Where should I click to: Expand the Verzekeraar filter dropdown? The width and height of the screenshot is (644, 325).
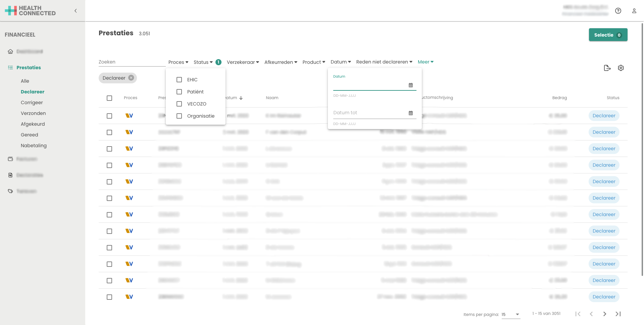243,62
